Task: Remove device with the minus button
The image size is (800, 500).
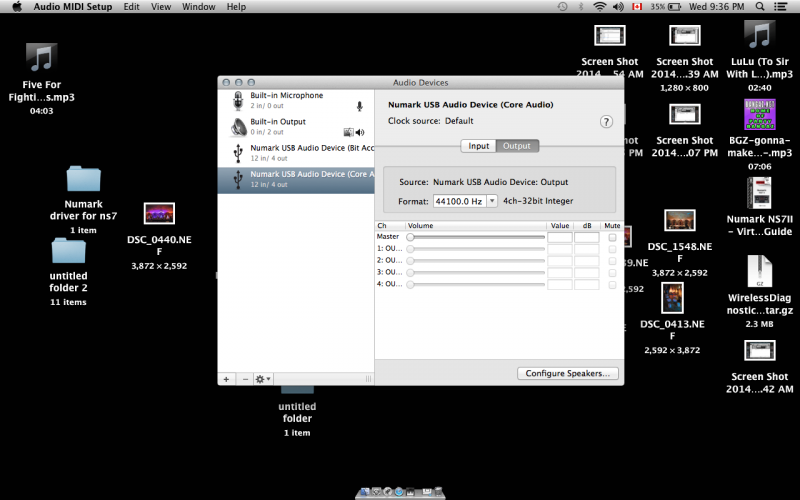Action: (245, 379)
